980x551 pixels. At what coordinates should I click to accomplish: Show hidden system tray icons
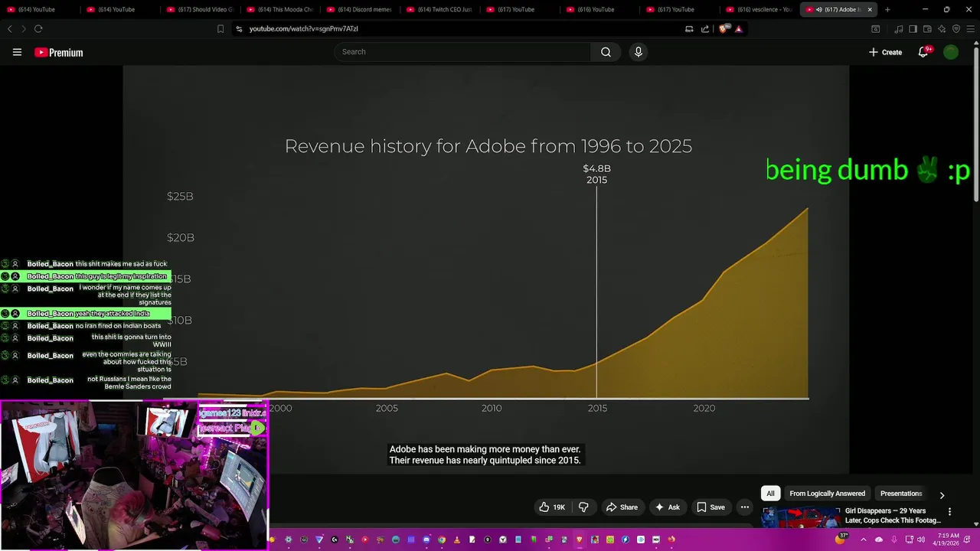point(864,540)
